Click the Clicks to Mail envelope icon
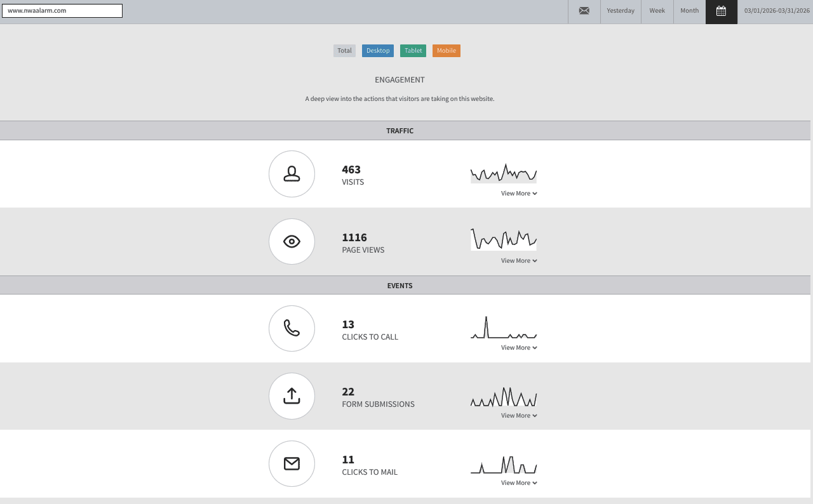The width and height of the screenshot is (813, 504). (x=292, y=464)
